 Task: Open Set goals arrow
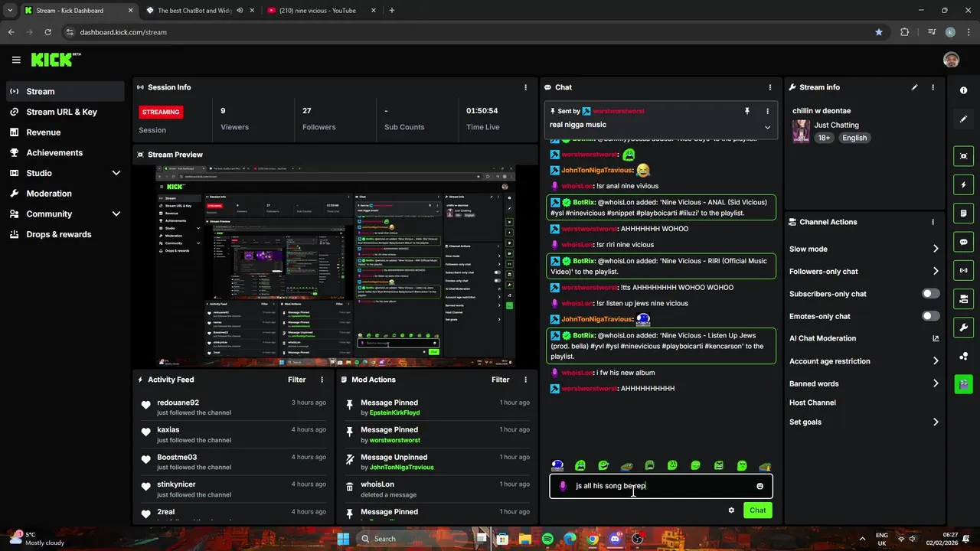[x=936, y=422]
